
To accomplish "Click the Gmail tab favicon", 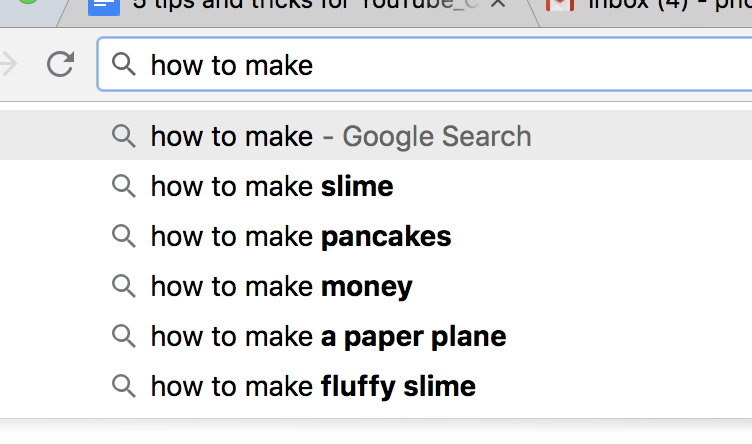I will [560, 5].
